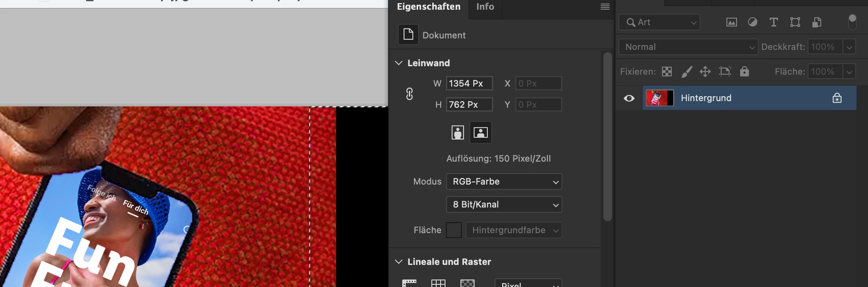Click the Deckkraft 100% field

pos(825,47)
